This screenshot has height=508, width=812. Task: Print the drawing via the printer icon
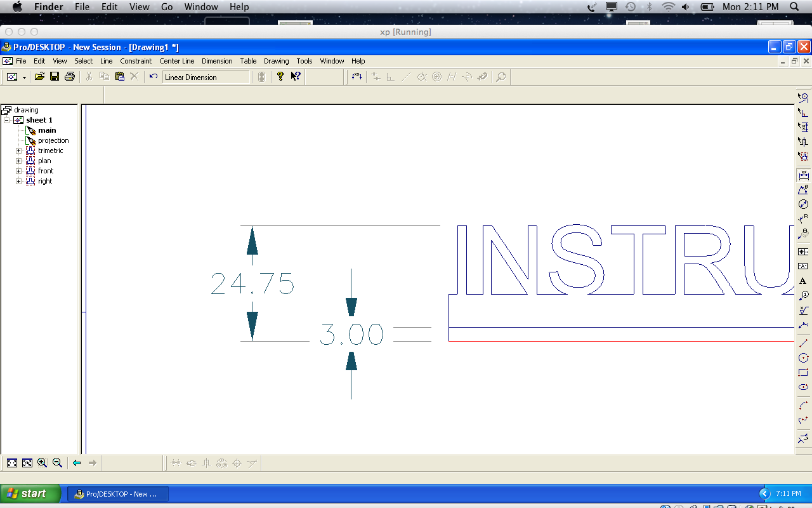pyautogui.click(x=70, y=77)
